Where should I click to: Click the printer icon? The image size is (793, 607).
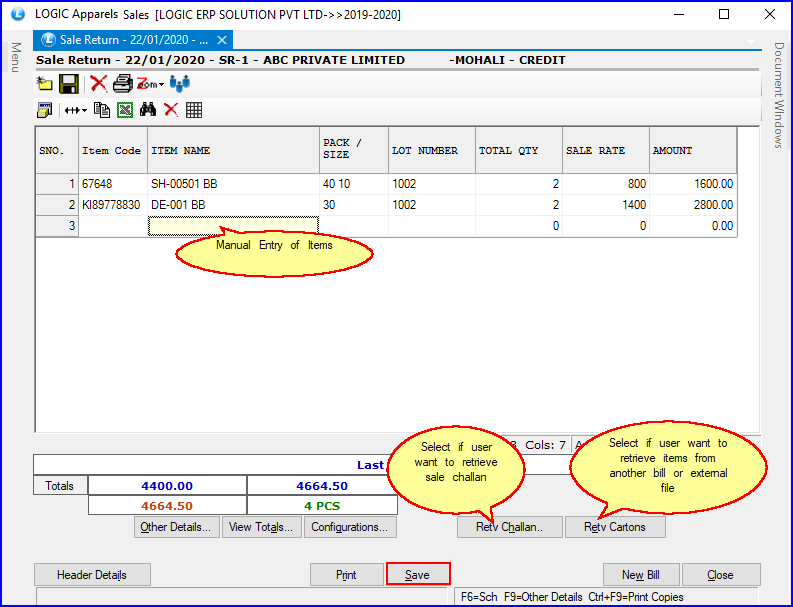click(x=122, y=83)
